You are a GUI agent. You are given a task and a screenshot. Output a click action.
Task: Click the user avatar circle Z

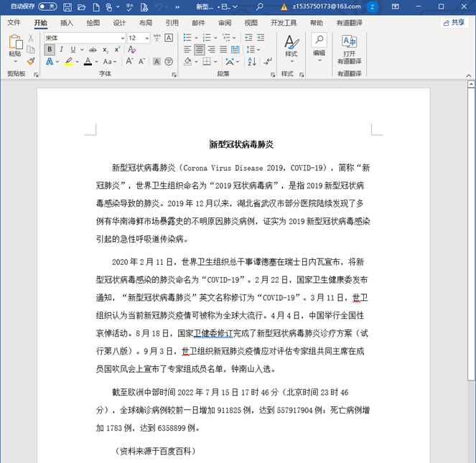(372, 6)
